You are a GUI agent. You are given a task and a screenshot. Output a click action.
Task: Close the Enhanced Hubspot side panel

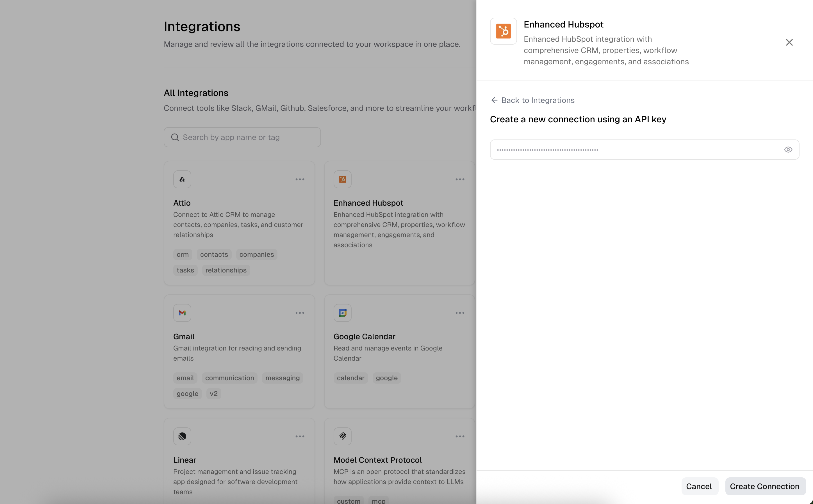tap(789, 42)
